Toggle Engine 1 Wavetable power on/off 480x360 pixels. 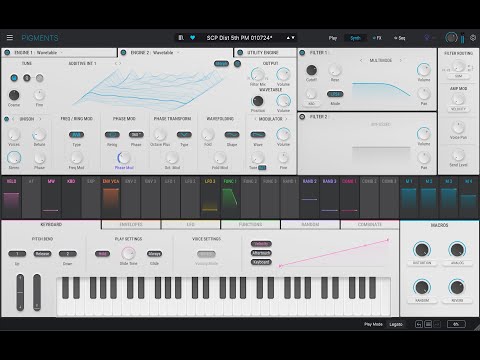pyautogui.click(x=7, y=52)
